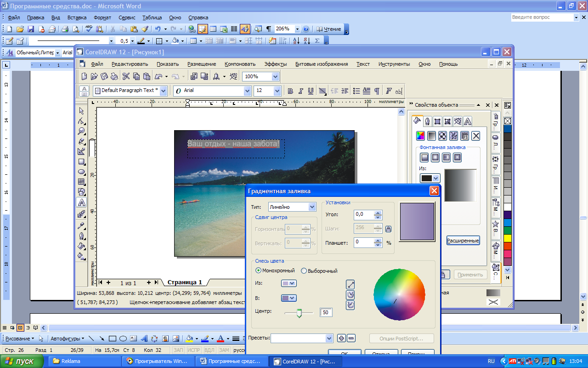
Task: Select the Eyedropper tool in CorelDRAW toolbox
Action: [82, 226]
